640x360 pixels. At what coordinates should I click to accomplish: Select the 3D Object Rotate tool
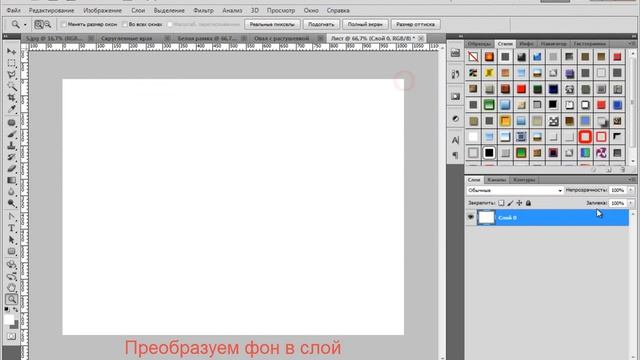pos(11,265)
